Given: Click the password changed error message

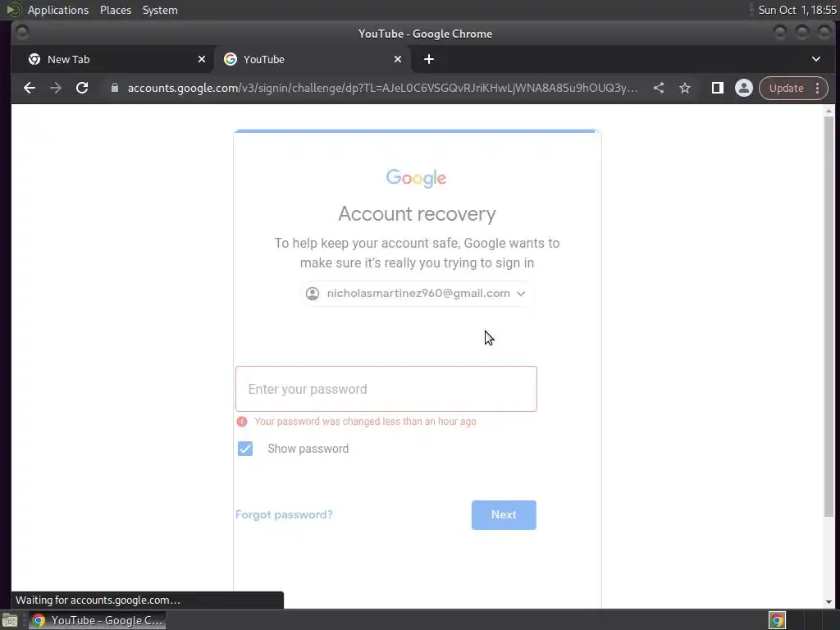Looking at the screenshot, I should pos(365,422).
